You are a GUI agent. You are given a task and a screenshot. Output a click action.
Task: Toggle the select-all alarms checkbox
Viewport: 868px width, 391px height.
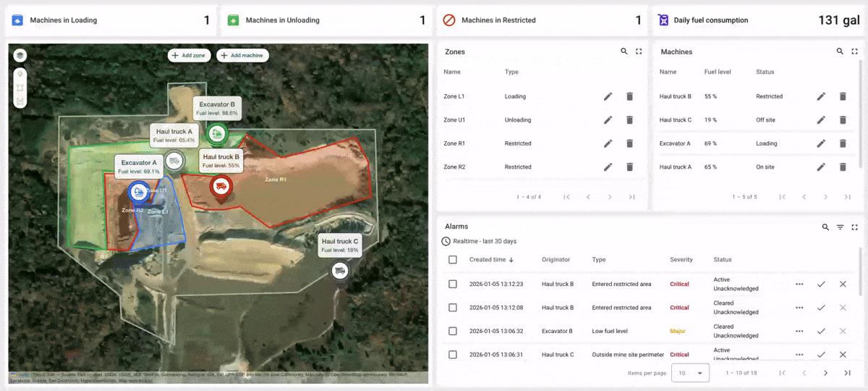click(453, 259)
